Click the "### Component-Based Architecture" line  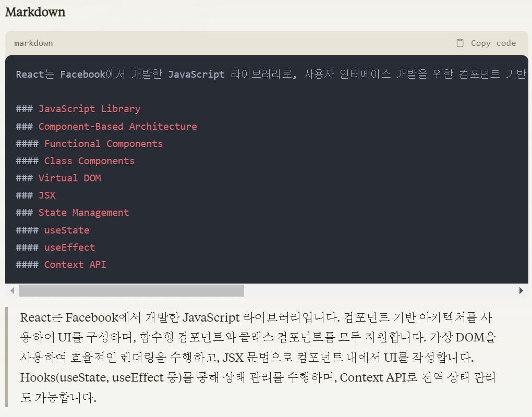pyautogui.click(x=106, y=126)
